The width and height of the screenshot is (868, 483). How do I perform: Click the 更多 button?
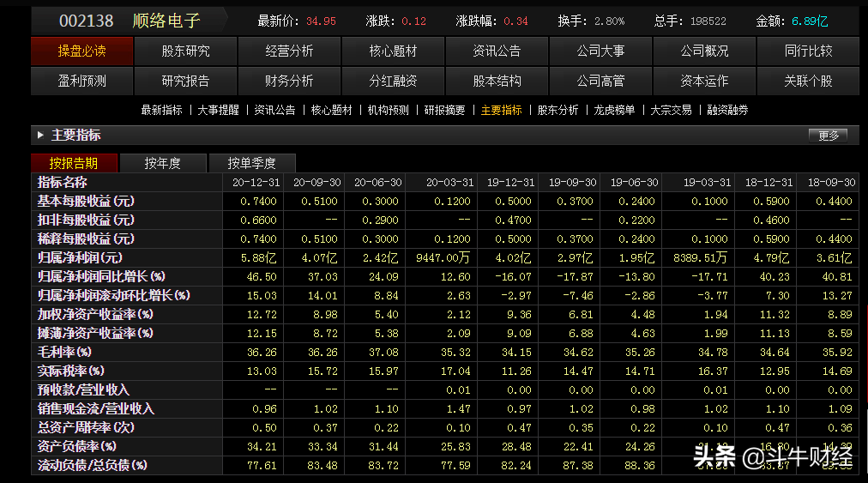point(829,136)
